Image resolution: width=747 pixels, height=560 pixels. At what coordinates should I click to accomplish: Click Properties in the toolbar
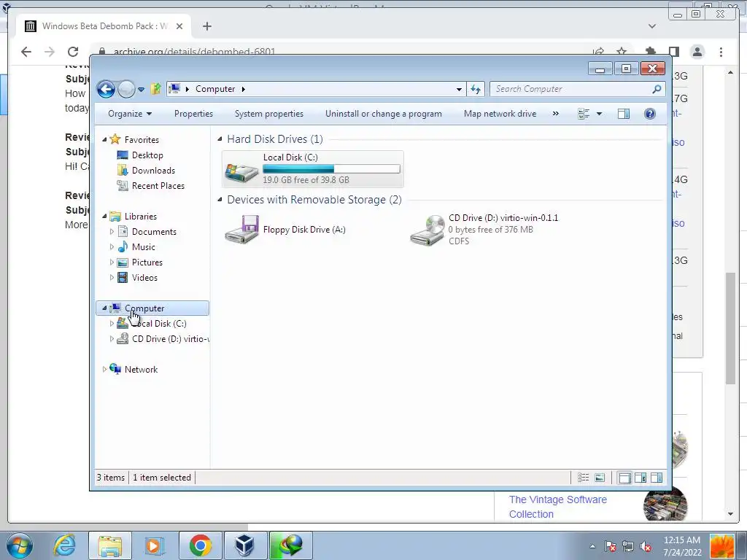coord(193,114)
